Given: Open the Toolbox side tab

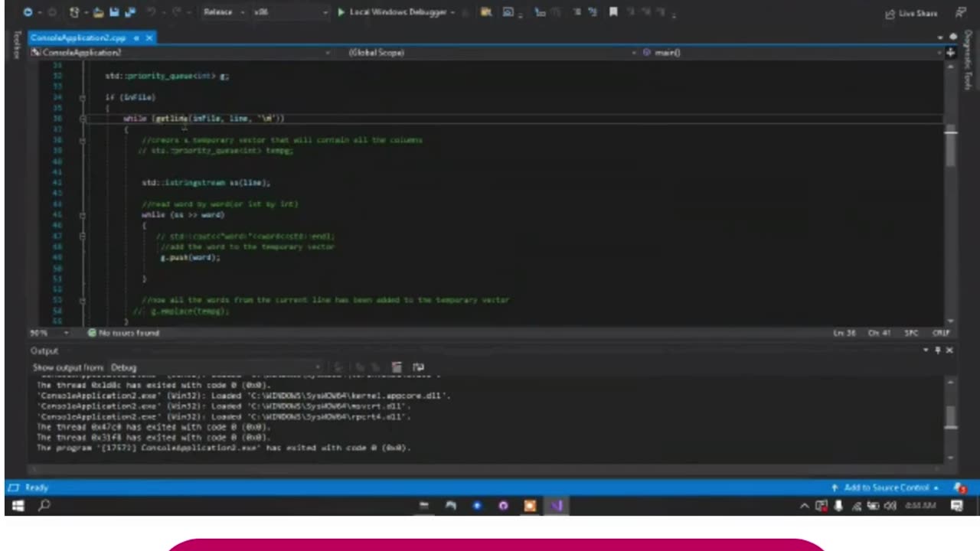Looking at the screenshot, I should click(x=16, y=44).
